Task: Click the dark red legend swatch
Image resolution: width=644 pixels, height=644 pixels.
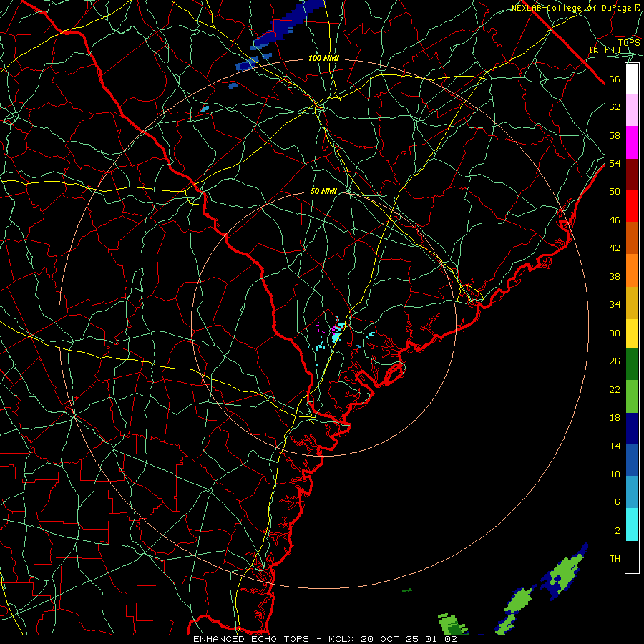Action: (x=632, y=174)
